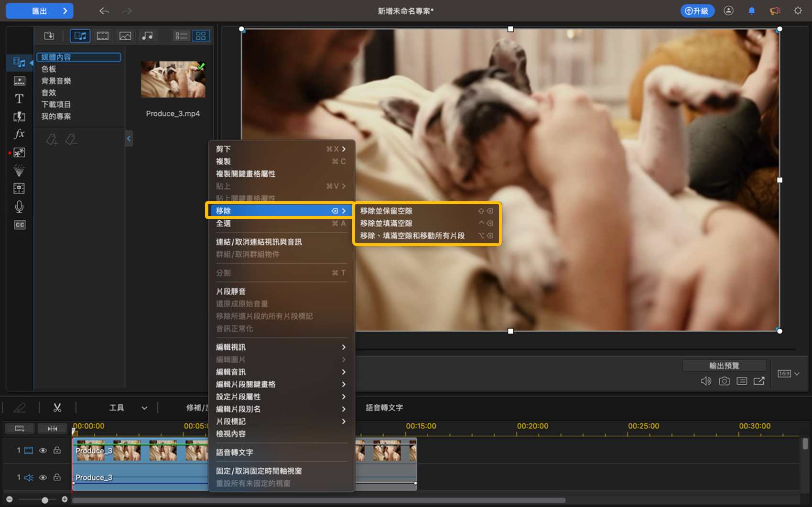This screenshot has height=507, width=812.
Task: Select the Produce_3.mp4 thumbnail
Action: (x=173, y=79)
